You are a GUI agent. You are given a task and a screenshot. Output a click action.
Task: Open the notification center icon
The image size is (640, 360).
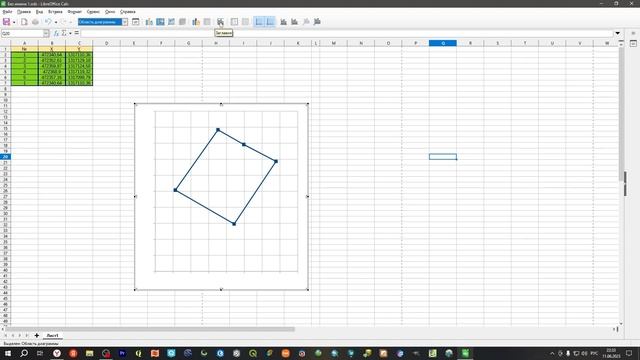tap(629, 353)
